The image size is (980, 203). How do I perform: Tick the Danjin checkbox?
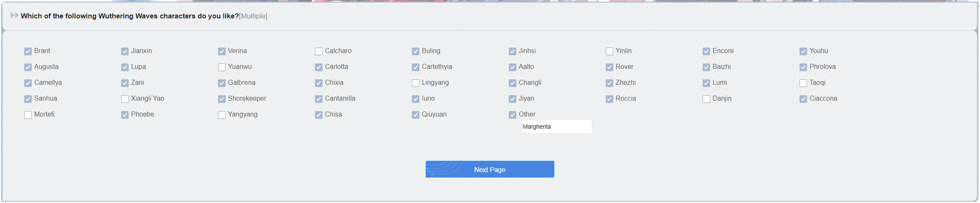coord(706,99)
